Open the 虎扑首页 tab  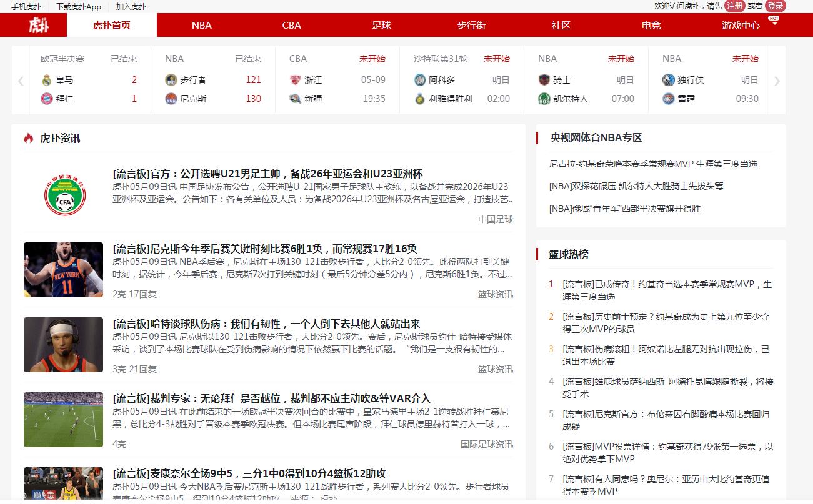click(x=112, y=26)
